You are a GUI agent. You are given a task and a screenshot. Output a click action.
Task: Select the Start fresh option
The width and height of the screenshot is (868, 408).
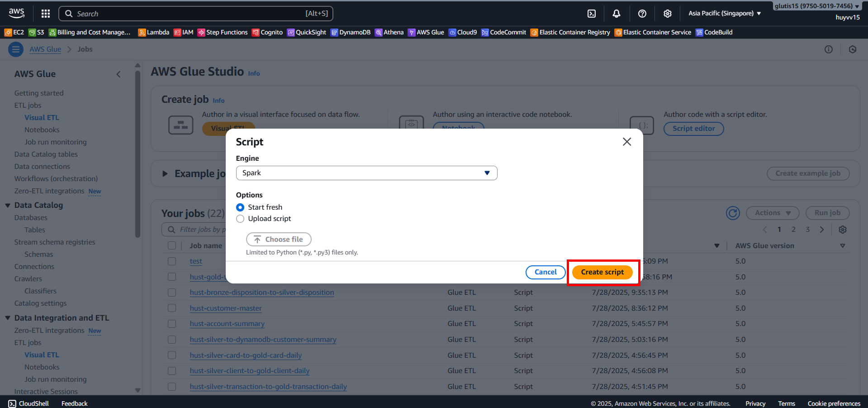pos(240,207)
